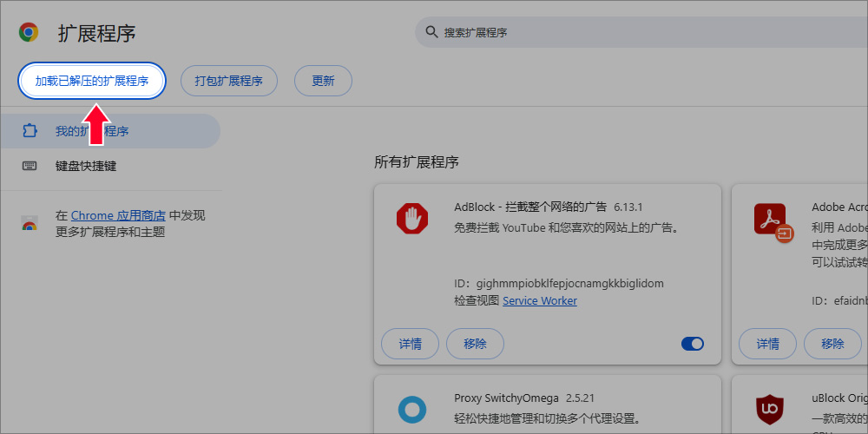
Task: Select 我的扩展程序 in the sidebar
Action: click(x=110, y=131)
